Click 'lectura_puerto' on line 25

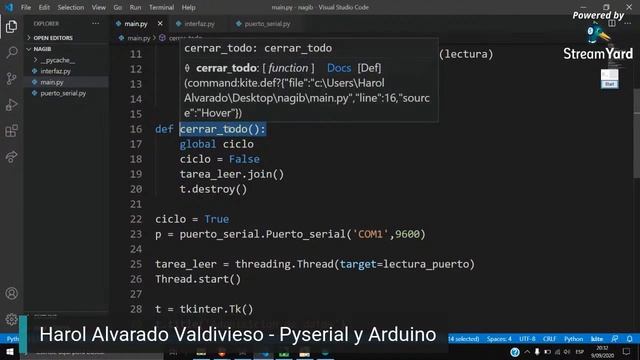(426, 264)
